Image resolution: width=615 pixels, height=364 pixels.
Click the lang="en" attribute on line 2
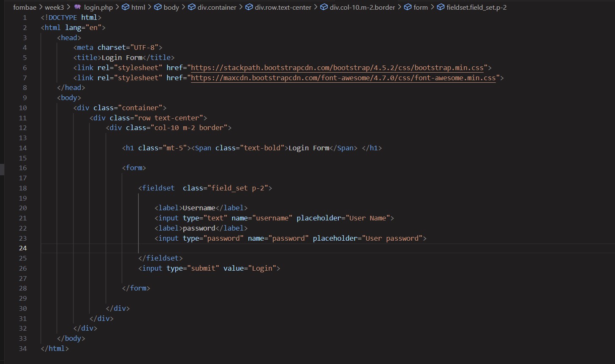(x=83, y=27)
